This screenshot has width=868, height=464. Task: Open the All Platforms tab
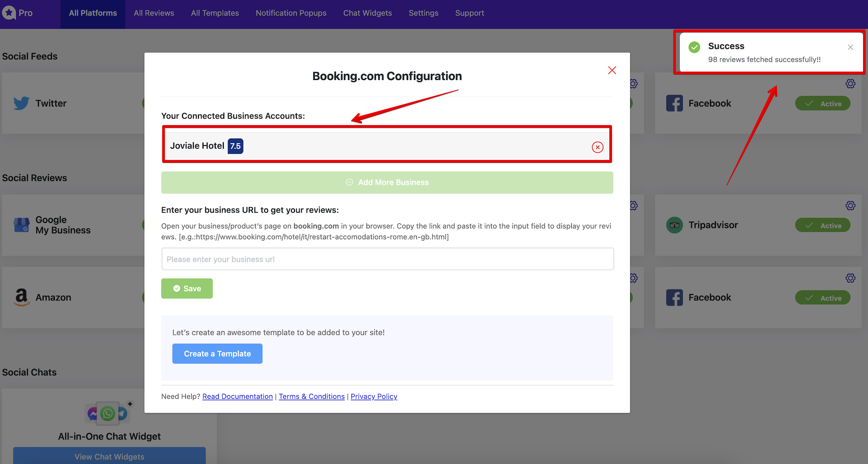[x=93, y=13]
